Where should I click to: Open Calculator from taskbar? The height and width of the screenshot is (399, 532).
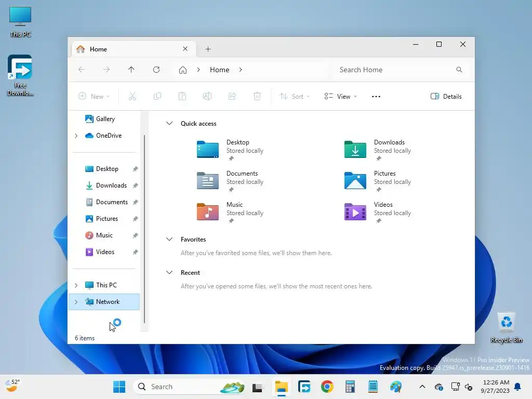coord(350,387)
